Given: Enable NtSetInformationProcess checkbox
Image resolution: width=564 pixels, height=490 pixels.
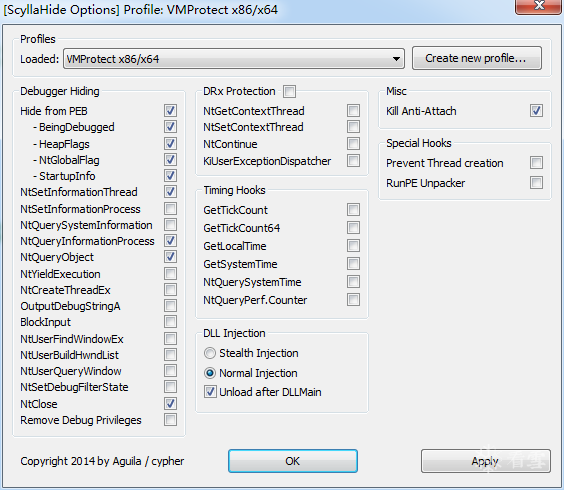Looking at the screenshot, I should tap(170, 208).
